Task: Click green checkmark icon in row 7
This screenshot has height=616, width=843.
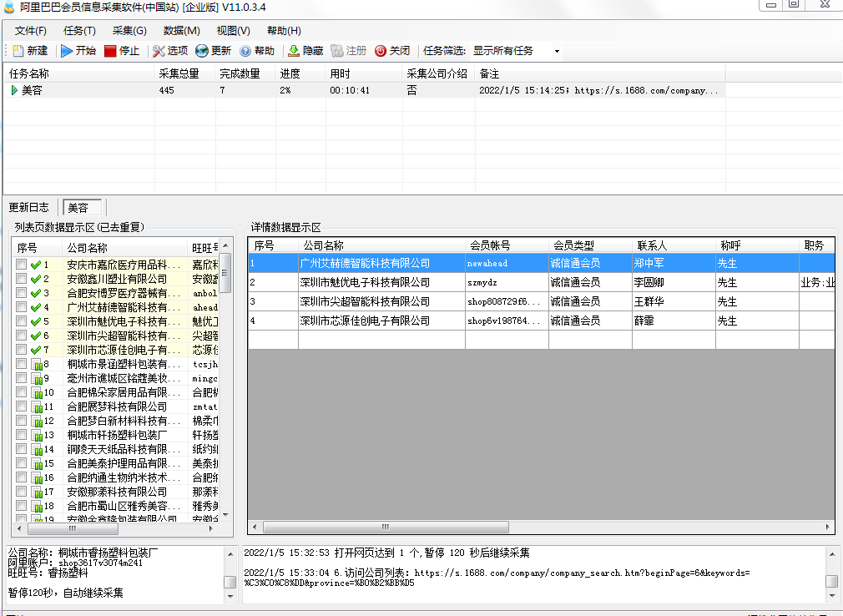Action: (x=36, y=350)
